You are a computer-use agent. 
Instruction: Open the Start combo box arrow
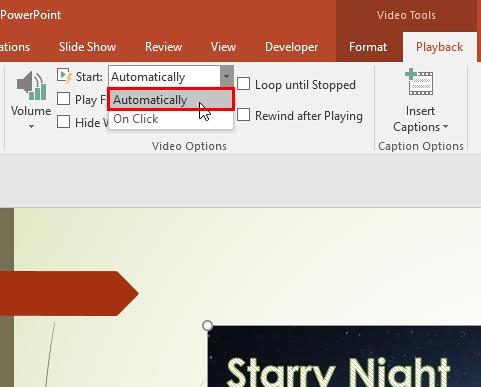click(x=227, y=76)
